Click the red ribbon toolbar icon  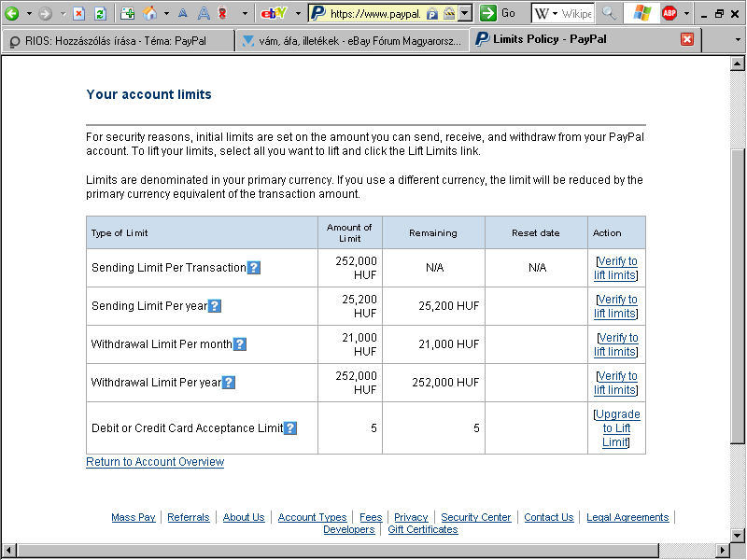pyautogui.click(x=222, y=13)
